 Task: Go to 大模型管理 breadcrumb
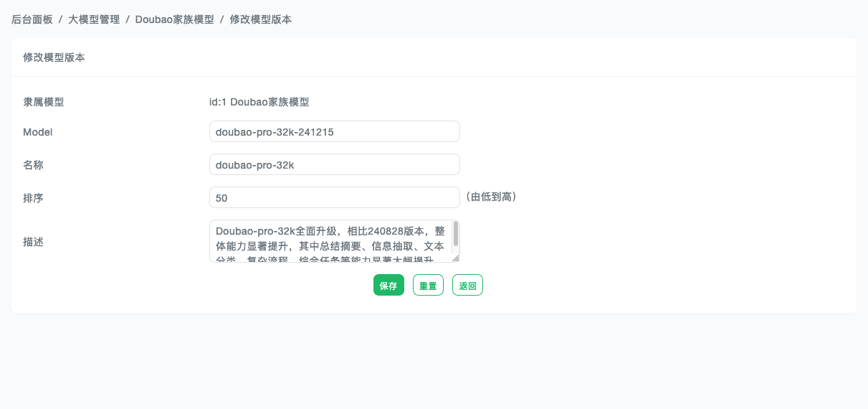pyautogui.click(x=94, y=19)
